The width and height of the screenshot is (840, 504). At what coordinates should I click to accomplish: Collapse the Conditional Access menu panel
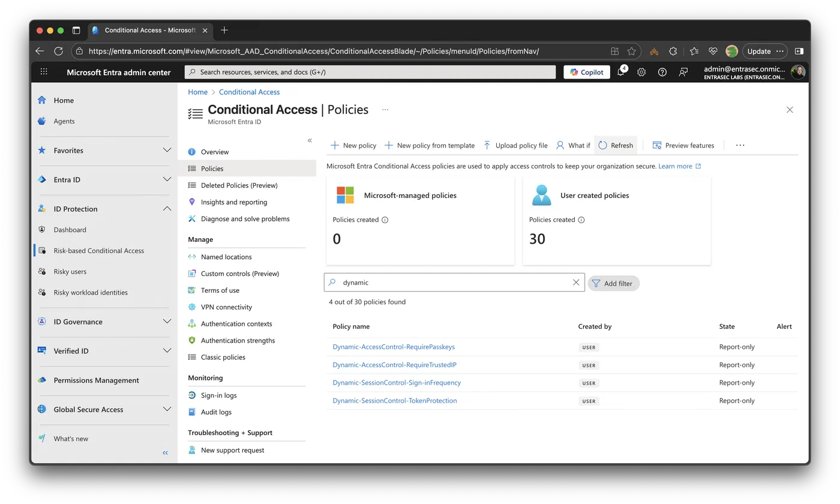tap(310, 140)
